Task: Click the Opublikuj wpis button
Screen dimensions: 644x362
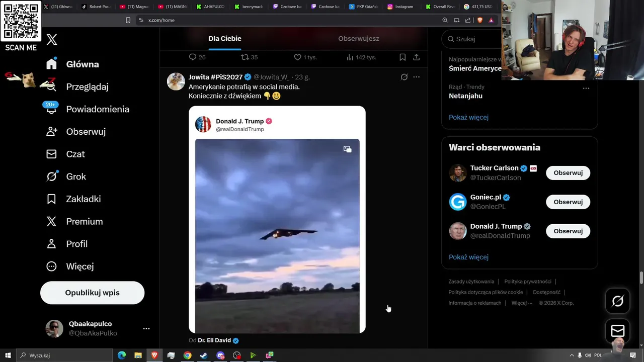Action: click(92, 293)
